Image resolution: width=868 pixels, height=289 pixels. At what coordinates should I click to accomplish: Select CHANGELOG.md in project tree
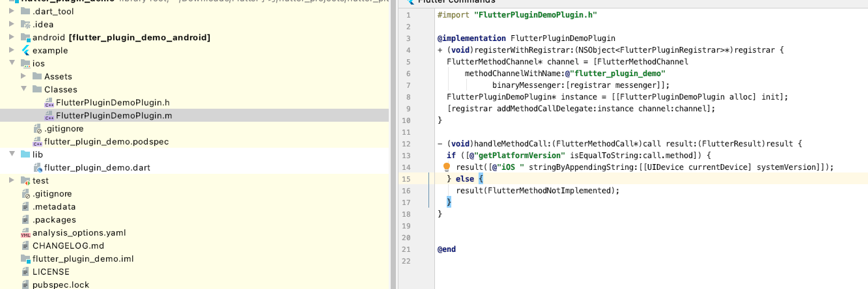(x=68, y=245)
